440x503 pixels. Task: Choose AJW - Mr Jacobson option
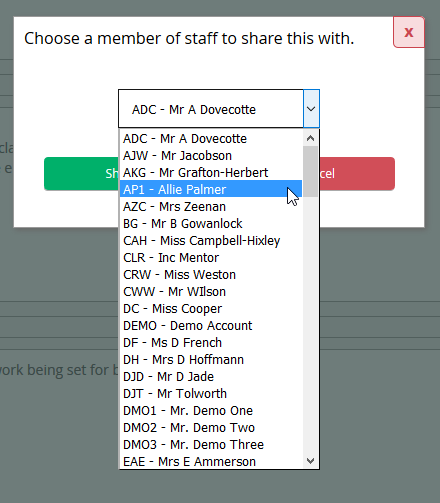(211, 155)
